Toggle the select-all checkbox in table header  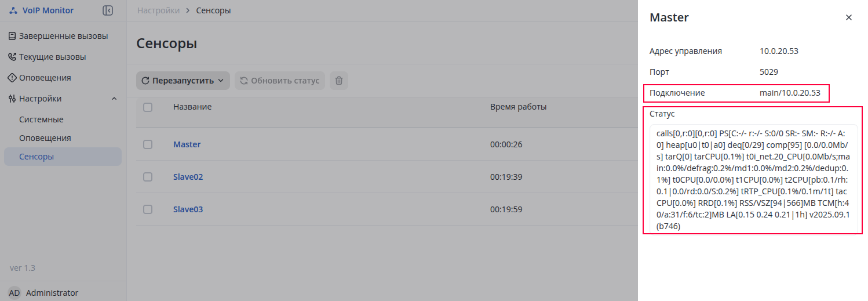tap(148, 107)
